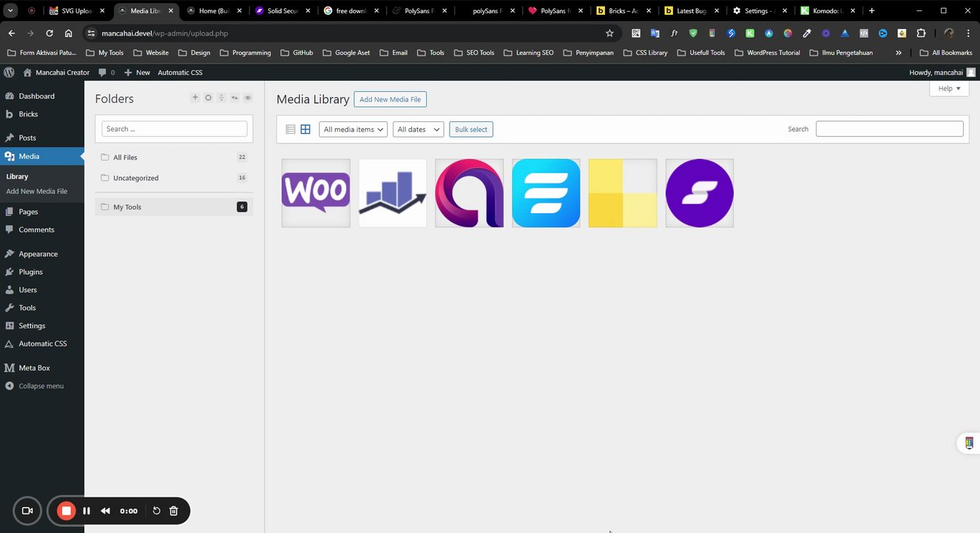Open the All media items dropdown

tap(353, 130)
